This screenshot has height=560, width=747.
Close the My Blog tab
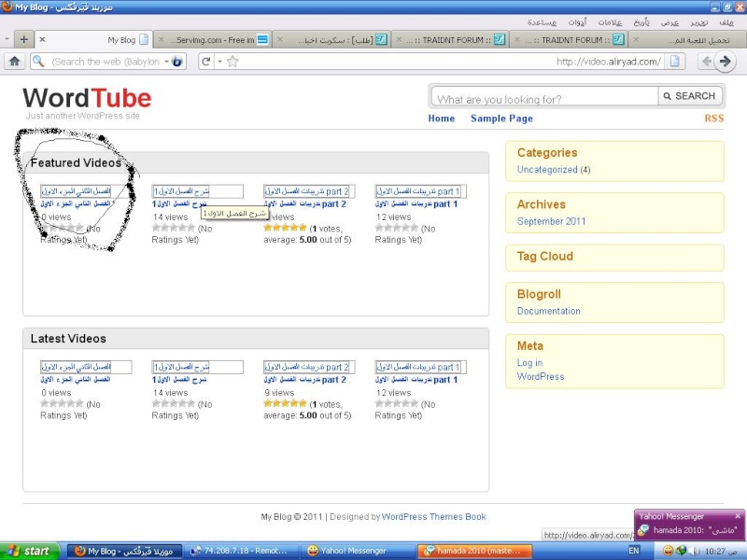(x=42, y=39)
